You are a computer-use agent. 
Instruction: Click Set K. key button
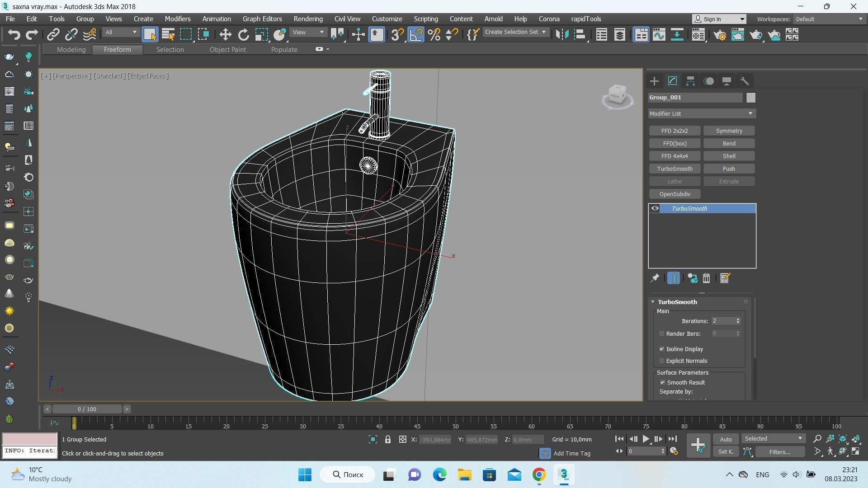pyautogui.click(x=726, y=452)
